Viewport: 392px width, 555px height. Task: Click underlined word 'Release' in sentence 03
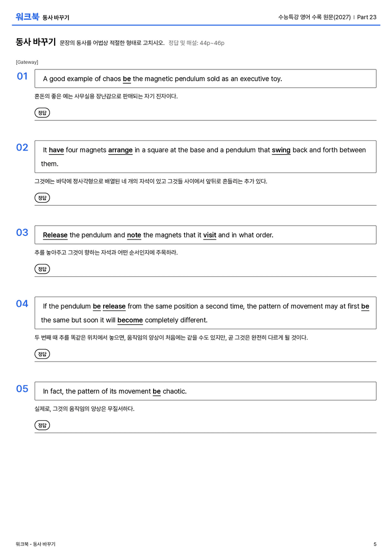(x=55, y=235)
